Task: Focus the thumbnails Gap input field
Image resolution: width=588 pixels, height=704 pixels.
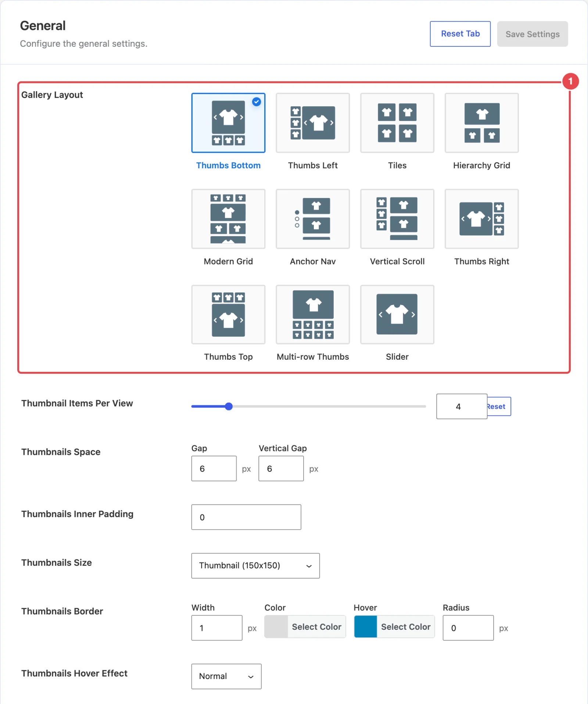Action: click(214, 468)
